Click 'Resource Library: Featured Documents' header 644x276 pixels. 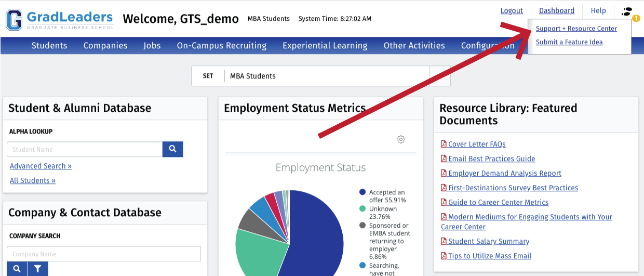[x=508, y=114]
